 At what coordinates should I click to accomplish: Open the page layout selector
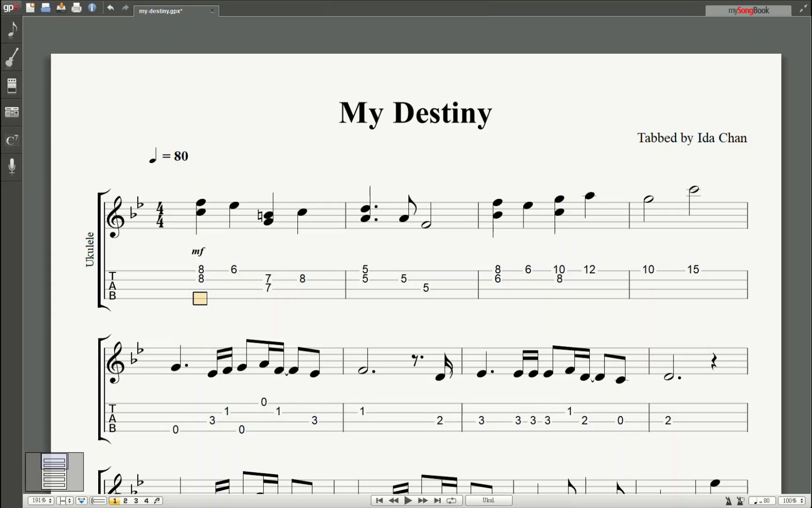[x=65, y=500]
